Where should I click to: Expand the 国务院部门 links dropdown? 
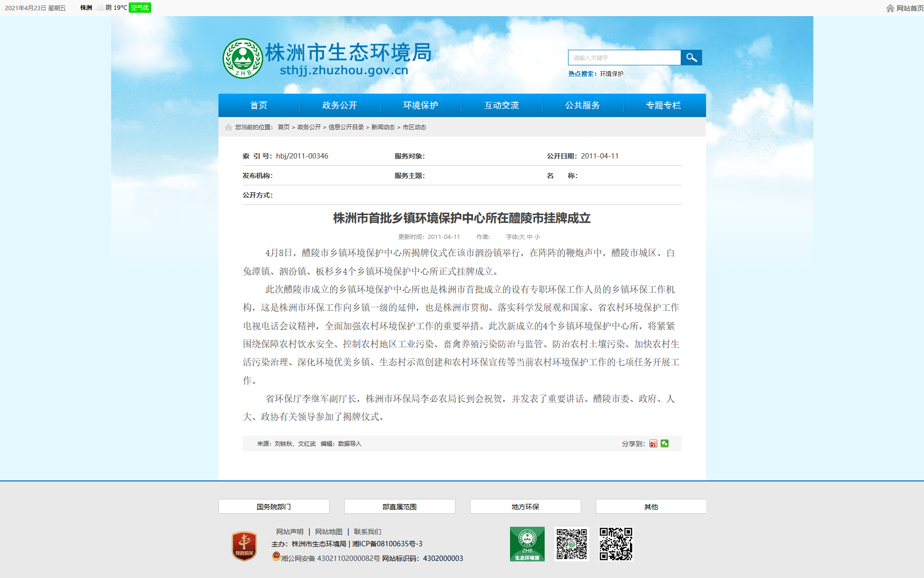coord(274,506)
